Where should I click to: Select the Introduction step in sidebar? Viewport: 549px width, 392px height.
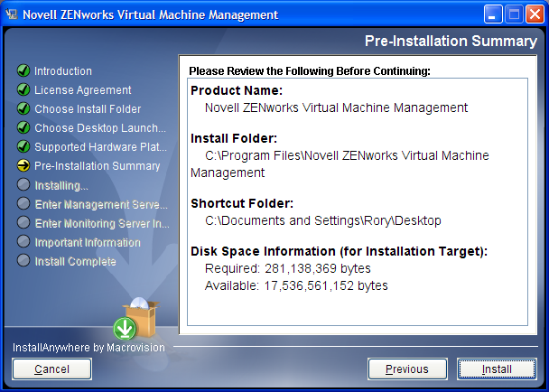pos(63,70)
